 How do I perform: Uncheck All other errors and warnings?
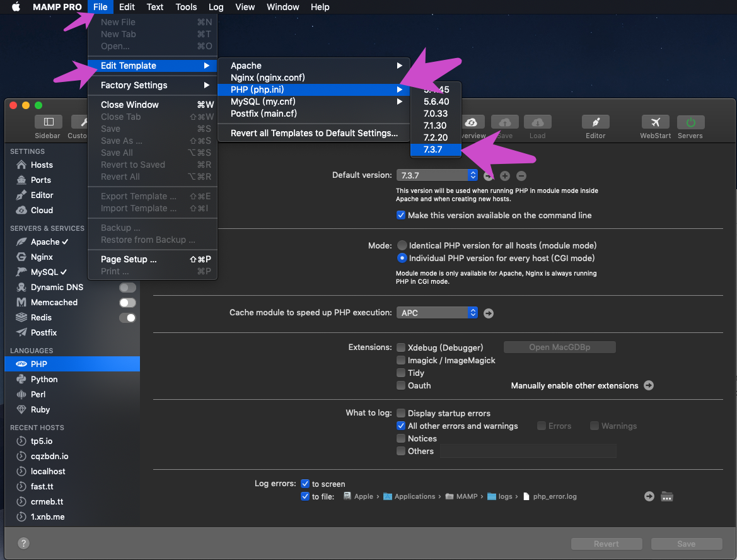pos(401,426)
